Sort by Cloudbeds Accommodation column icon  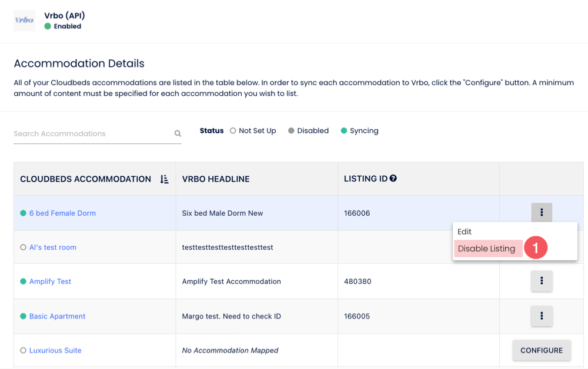[164, 179]
